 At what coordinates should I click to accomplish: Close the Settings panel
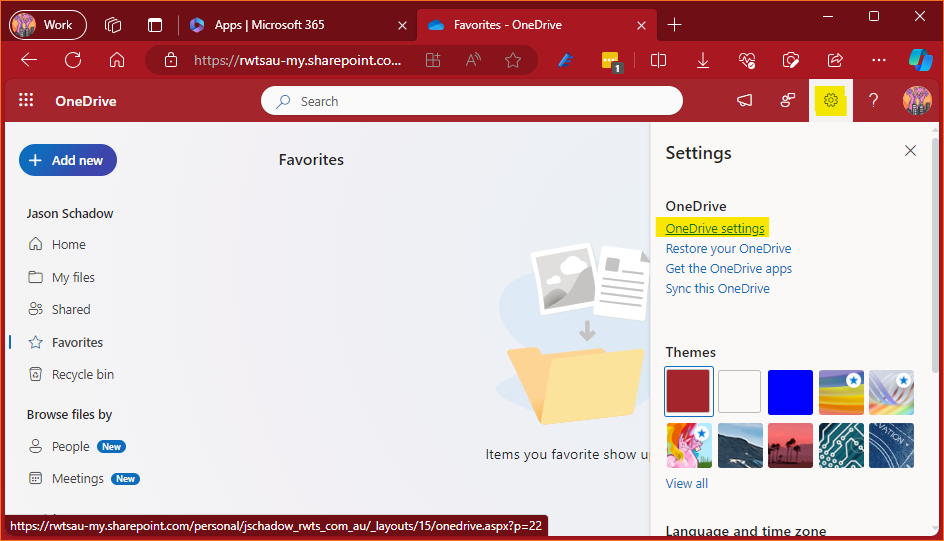(x=910, y=150)
